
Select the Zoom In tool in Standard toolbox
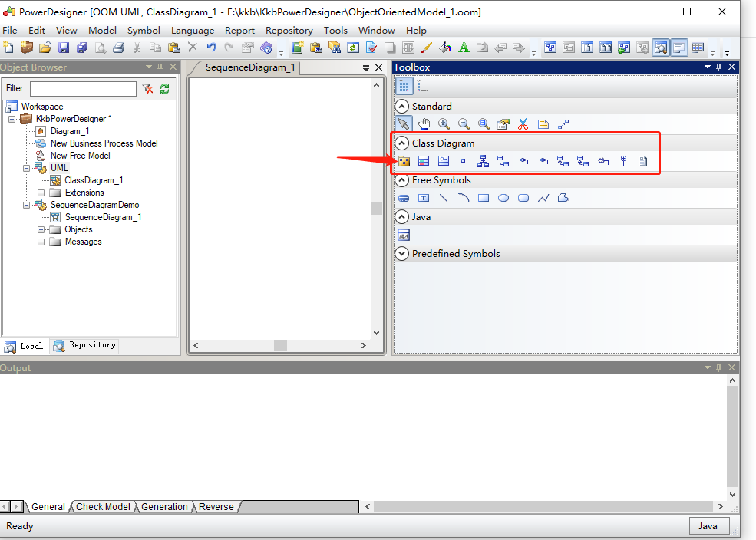point(444,123)
